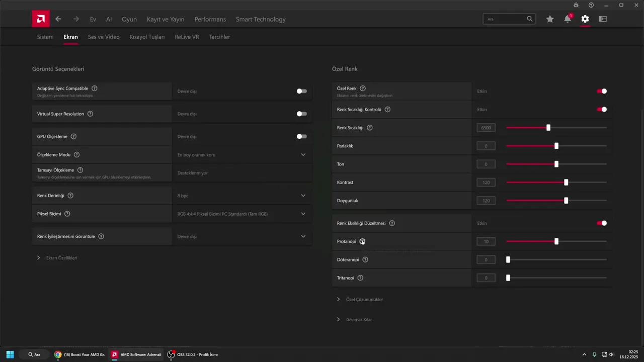Click the Doygunluk slider
Viewport: 644px width, 362px height.
coord(556,201)
